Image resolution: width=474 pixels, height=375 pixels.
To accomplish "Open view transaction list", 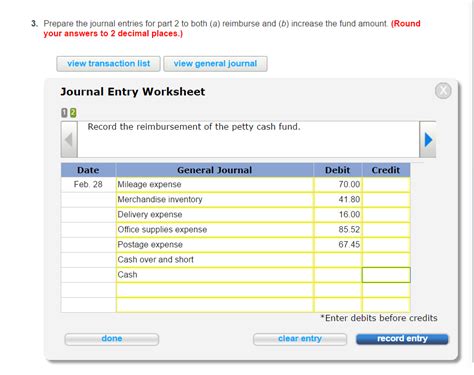I will pyautogui.click(x=108, y=64).
